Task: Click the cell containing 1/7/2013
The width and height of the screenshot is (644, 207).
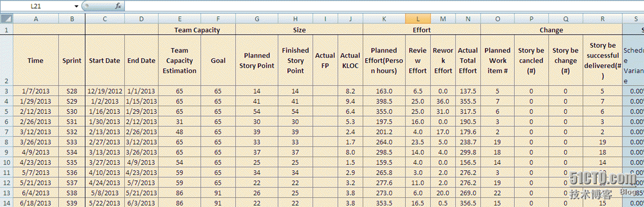Action: (36, 92)
